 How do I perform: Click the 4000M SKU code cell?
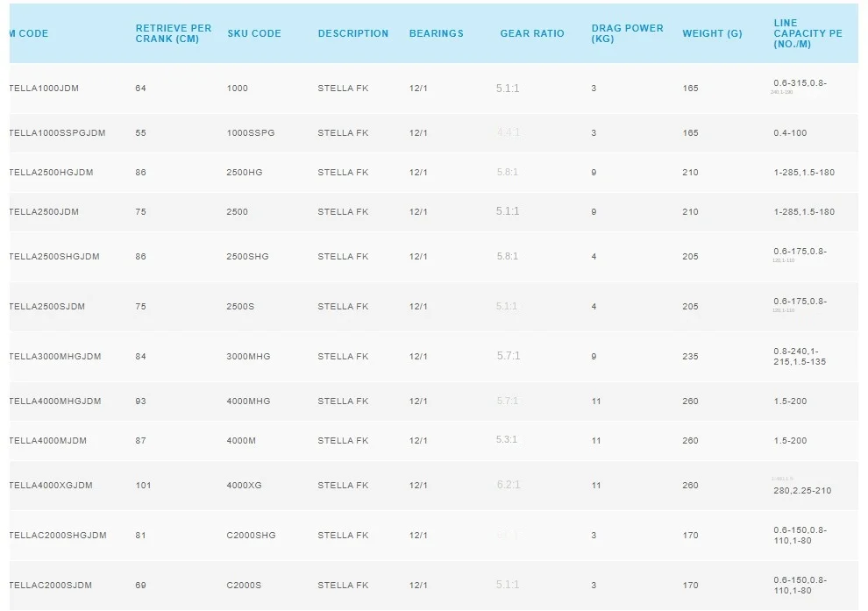[x=241, y=441]
